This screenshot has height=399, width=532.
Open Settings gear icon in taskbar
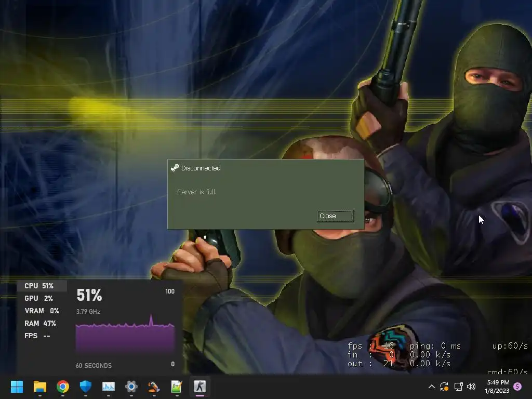click(131, 387)
